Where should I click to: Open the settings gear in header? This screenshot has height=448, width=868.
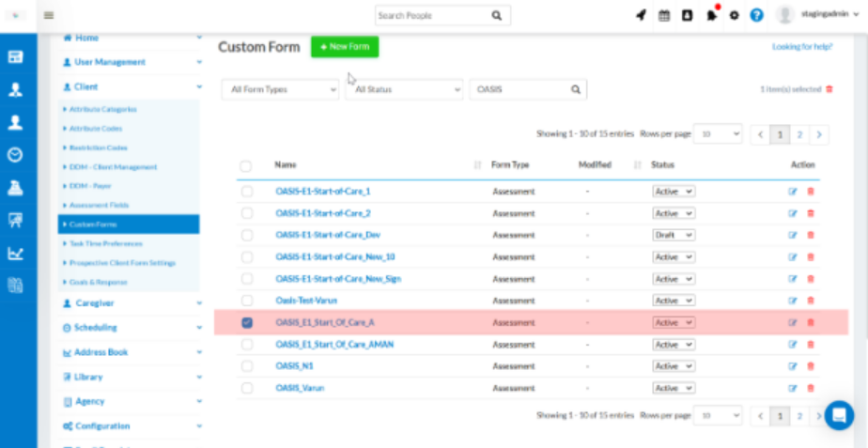pos(734,16)
